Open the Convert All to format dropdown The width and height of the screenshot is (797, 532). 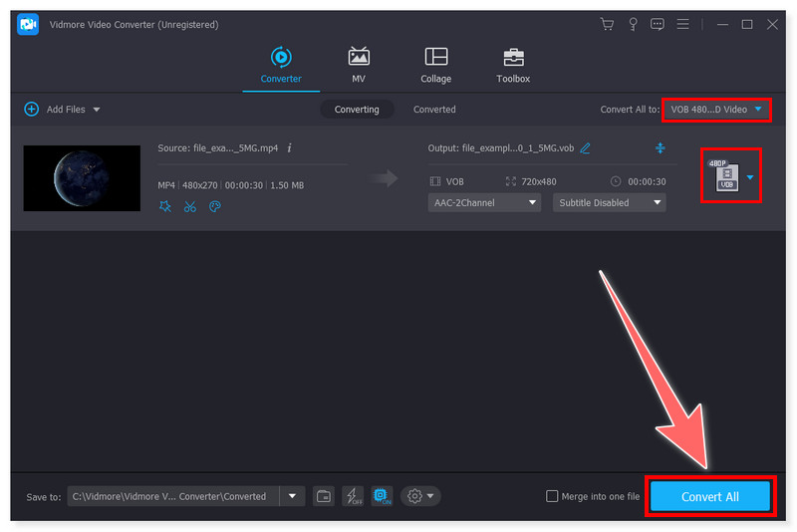716,110
